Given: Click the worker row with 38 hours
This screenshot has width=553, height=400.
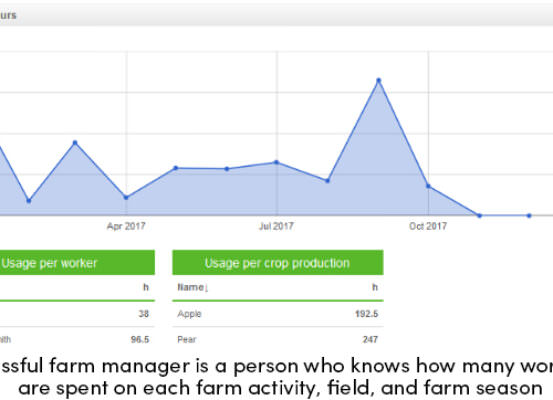Looking at the screenshot, I should tap(77, 314).
